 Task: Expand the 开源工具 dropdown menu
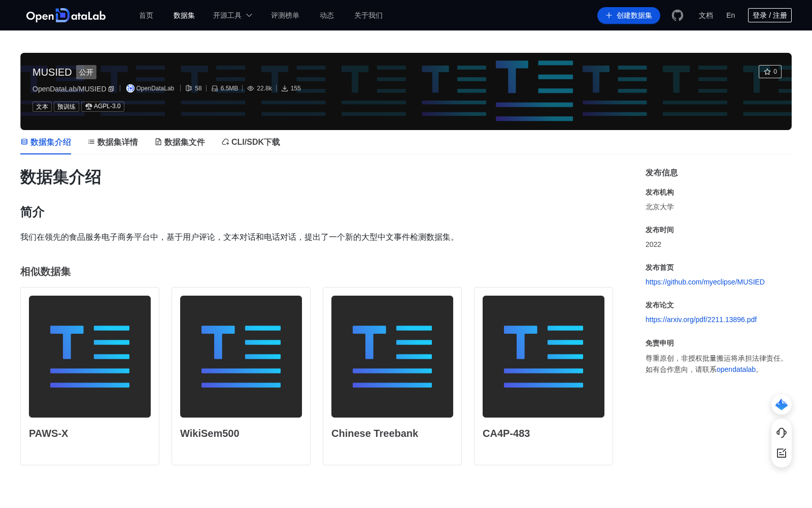tap(232, 15)
